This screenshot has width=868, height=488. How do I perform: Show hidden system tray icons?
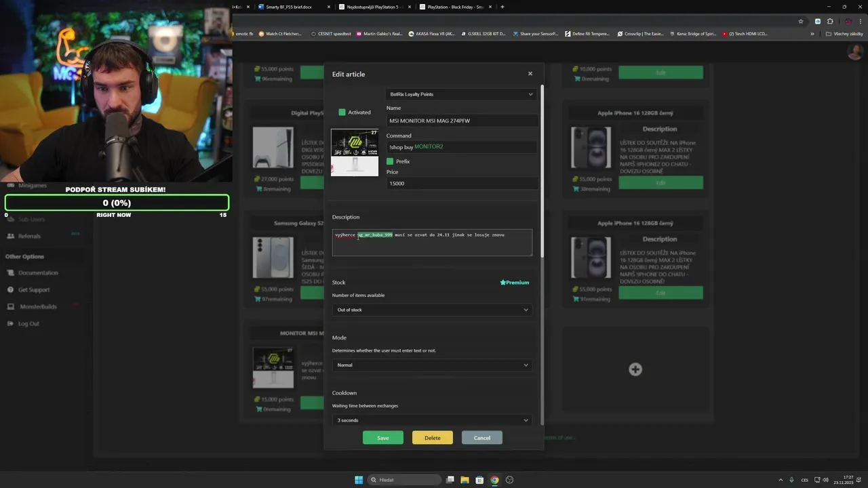(x=781, y=480)
